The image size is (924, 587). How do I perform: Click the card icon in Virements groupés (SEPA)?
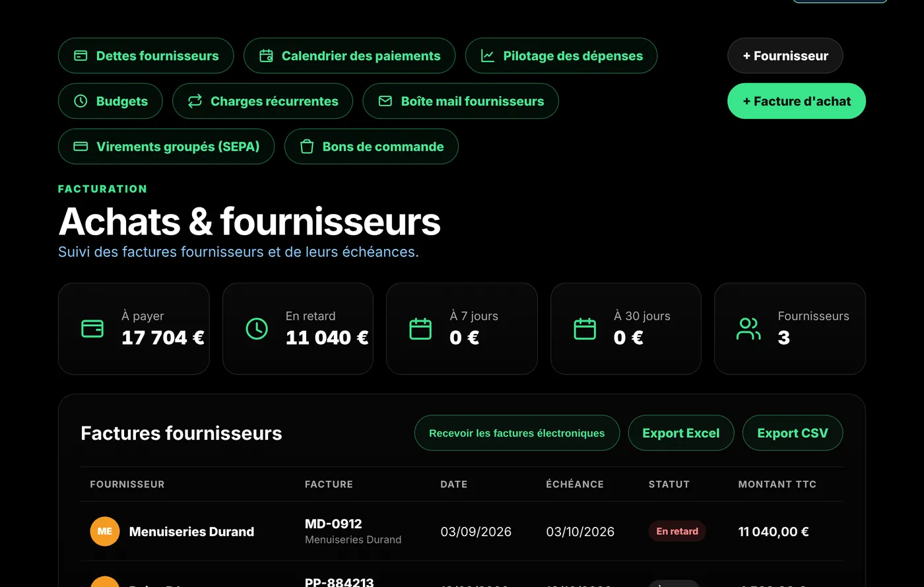coord(81,147)
